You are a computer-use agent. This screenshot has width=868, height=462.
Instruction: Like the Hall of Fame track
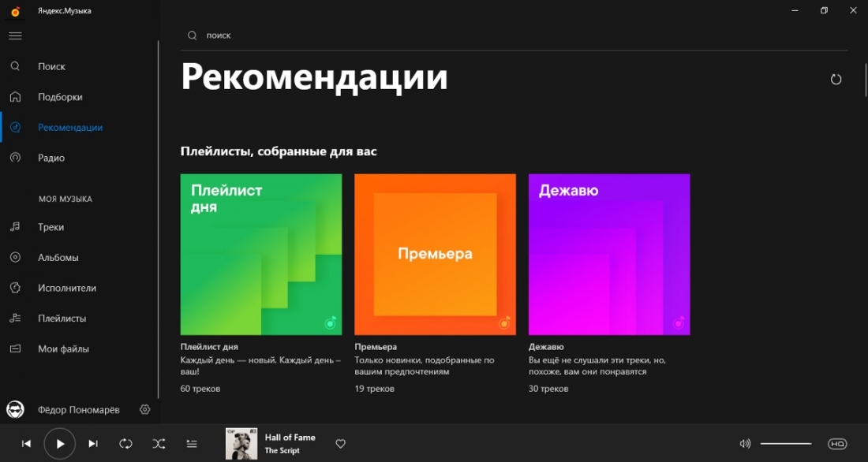pyautogui.click(x=341, y=444)
